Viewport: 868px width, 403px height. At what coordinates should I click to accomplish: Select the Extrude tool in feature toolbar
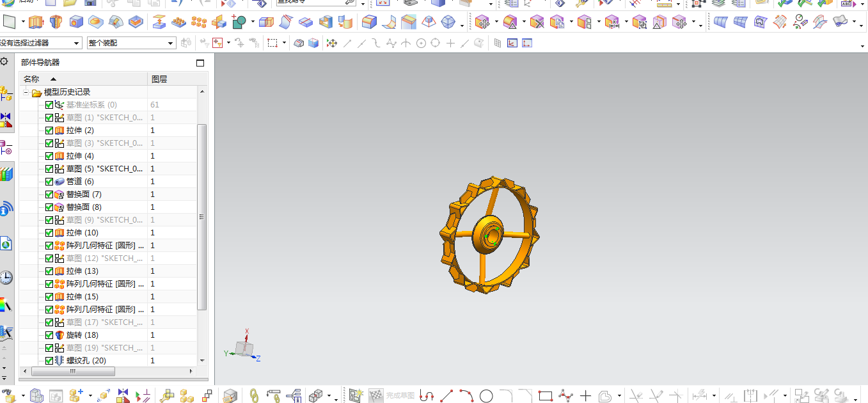coord(36,23)
